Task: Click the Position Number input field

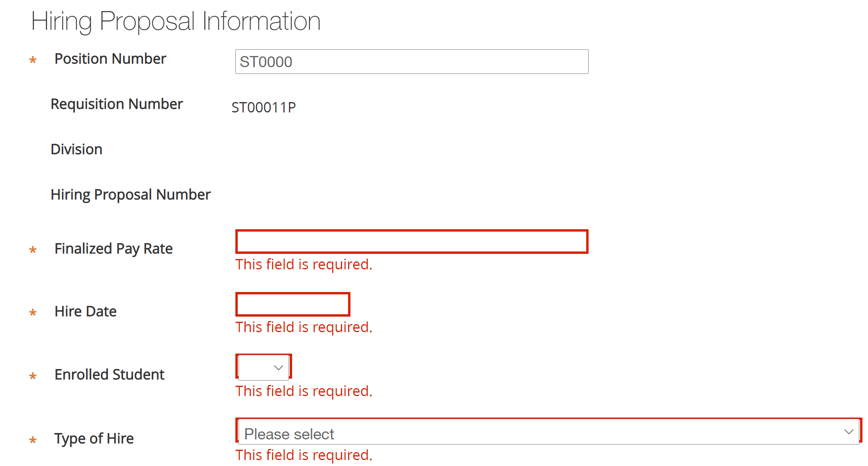Action: coord(412,62)
